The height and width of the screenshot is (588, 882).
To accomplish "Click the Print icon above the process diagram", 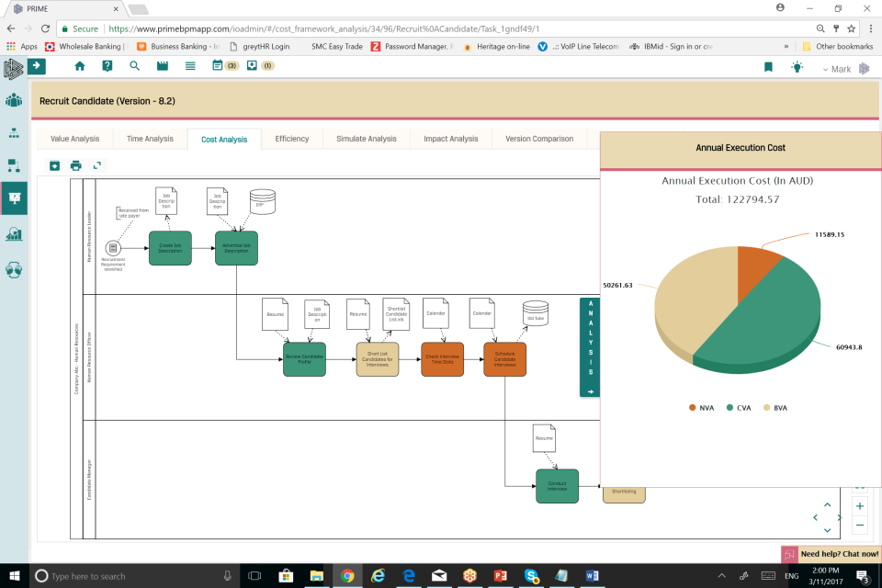I will point(76,165).
